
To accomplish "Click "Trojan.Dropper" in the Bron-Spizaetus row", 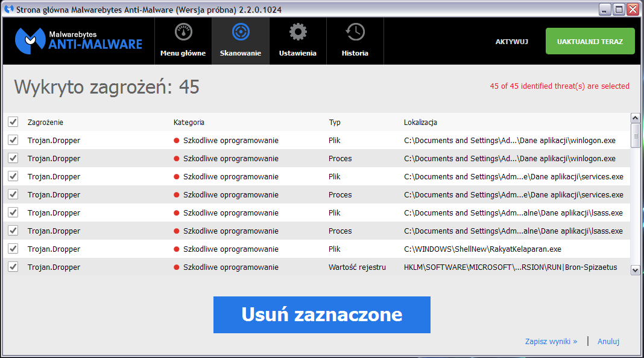I will 54,267.
